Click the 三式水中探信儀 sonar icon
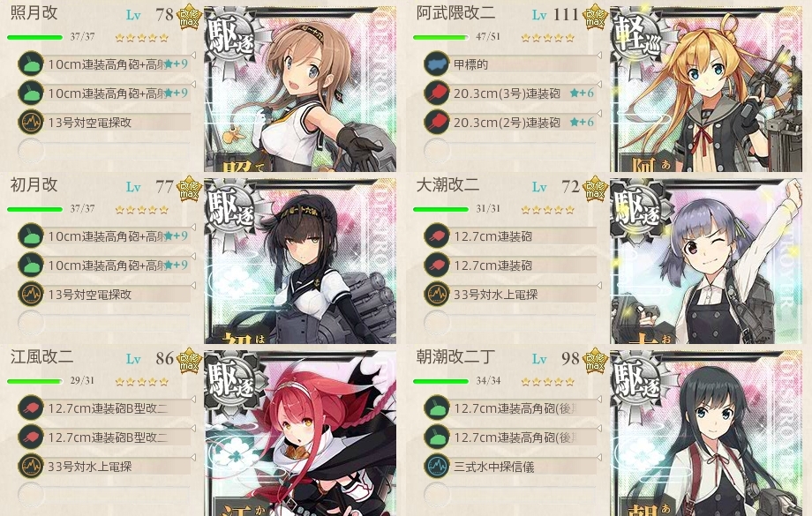Viewport: 812px width, 516px height. click(437, 466)
